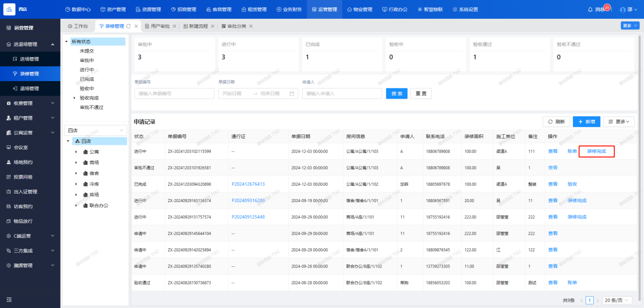Open pass link P202412676413

click(248, 184)
